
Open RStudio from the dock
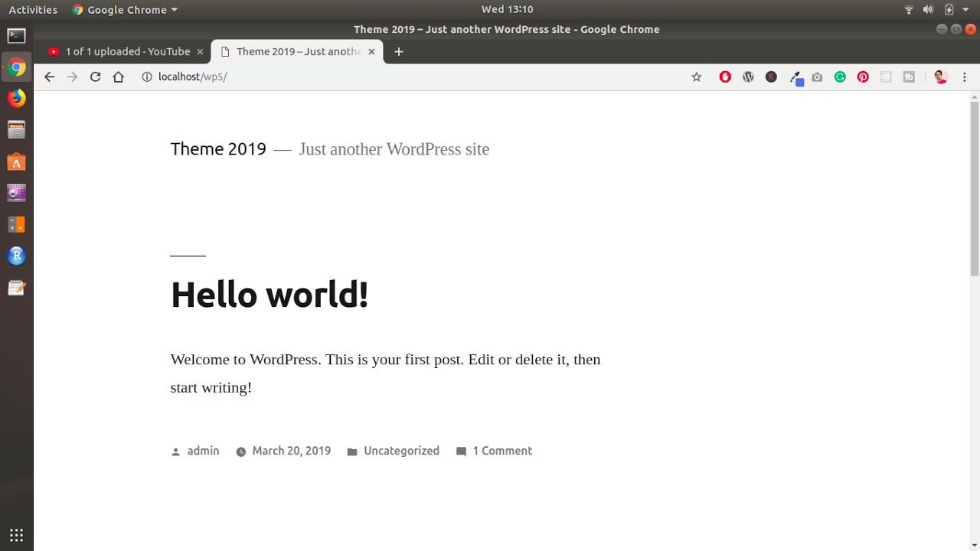tap(16, 256)
